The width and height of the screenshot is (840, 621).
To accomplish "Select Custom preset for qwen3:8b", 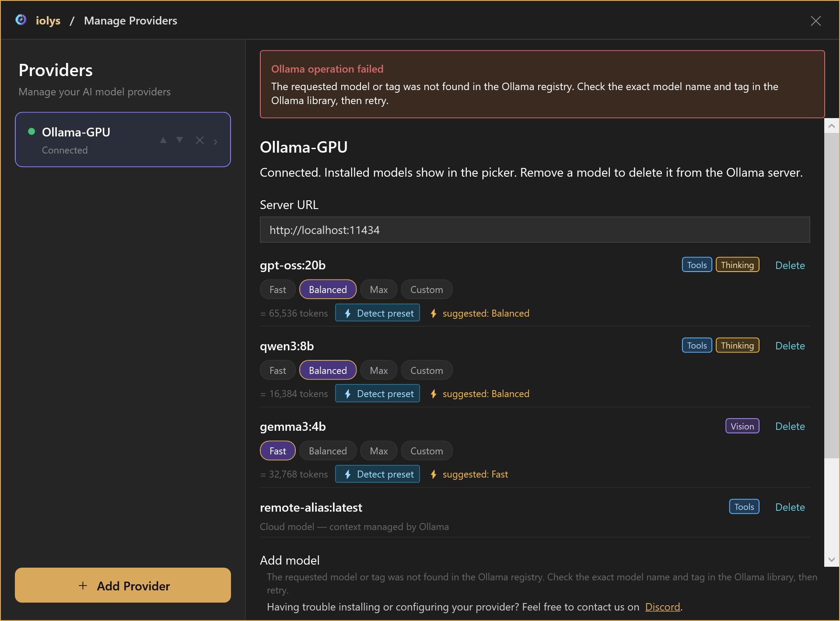I will [x=427, y=370].
